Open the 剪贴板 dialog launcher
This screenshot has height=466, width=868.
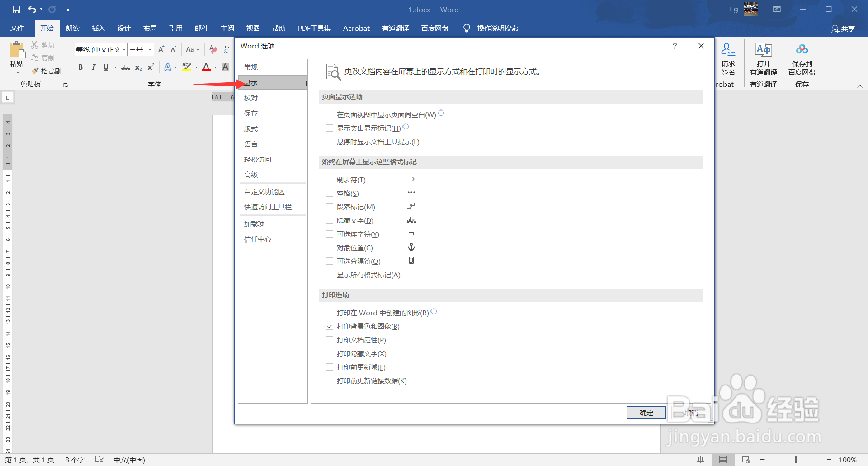[x=65, y=84]
